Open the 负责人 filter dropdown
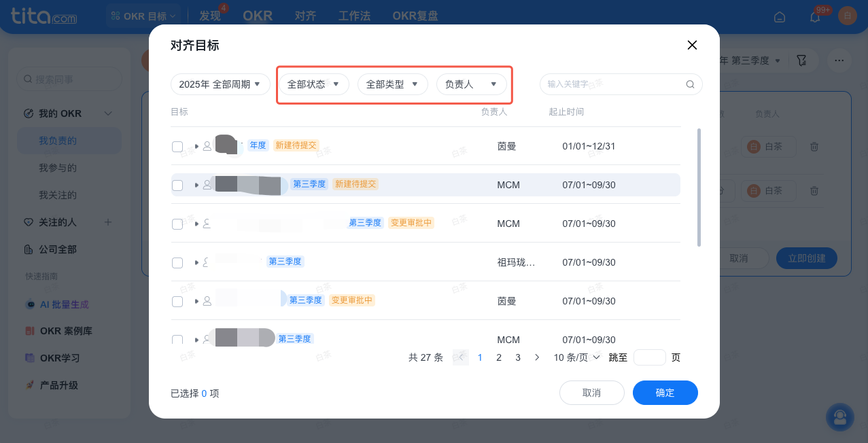 (x=472, y=84)
